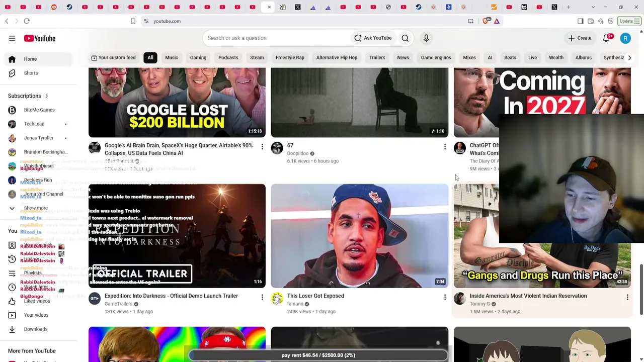The width and height of the screenshot is (644, 362).
Task: Open Tommy G channel avatar beside Reservation video
Action: pos(460,298)
